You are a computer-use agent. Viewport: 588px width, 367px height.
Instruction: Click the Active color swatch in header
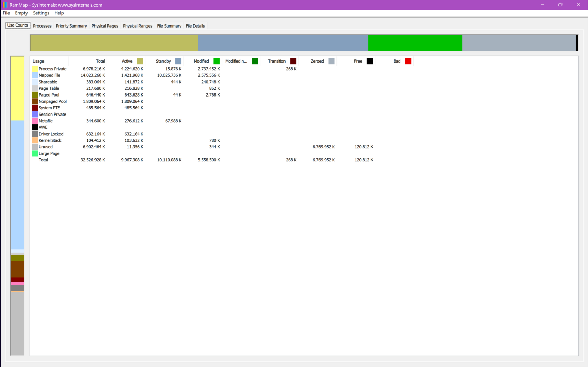click(140, 61)
